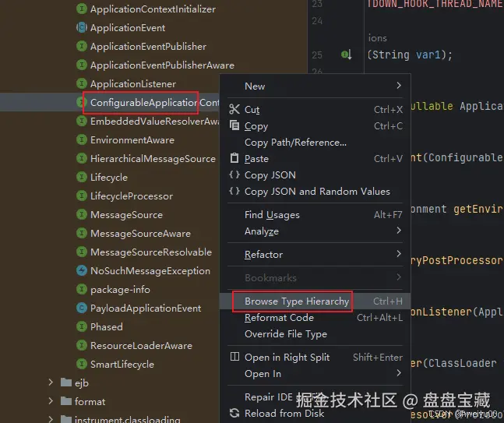Choose Cut from the context menu
The width and height of the screenshot is (504, 423).
point(315,110)
